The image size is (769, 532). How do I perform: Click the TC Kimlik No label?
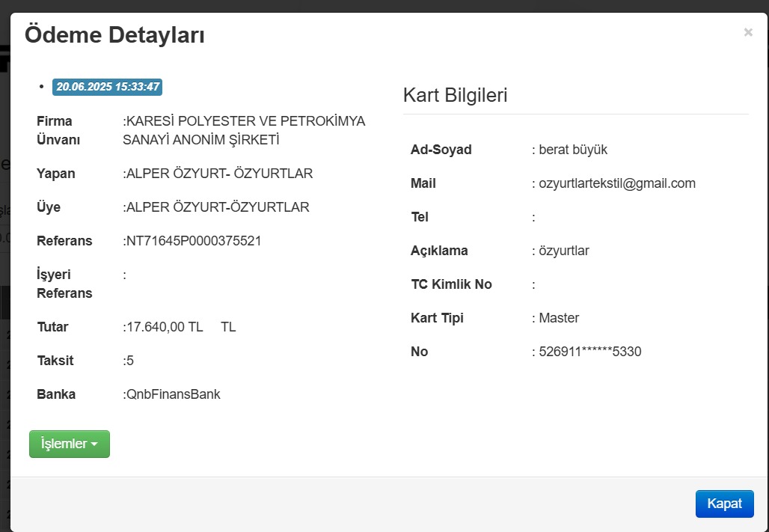[x=451, y=284]
